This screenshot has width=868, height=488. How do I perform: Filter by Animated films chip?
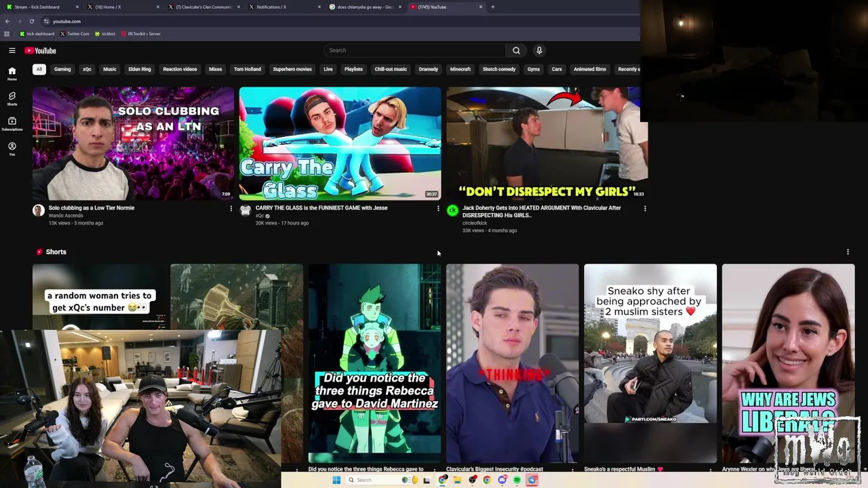click(x=590, y=69)
